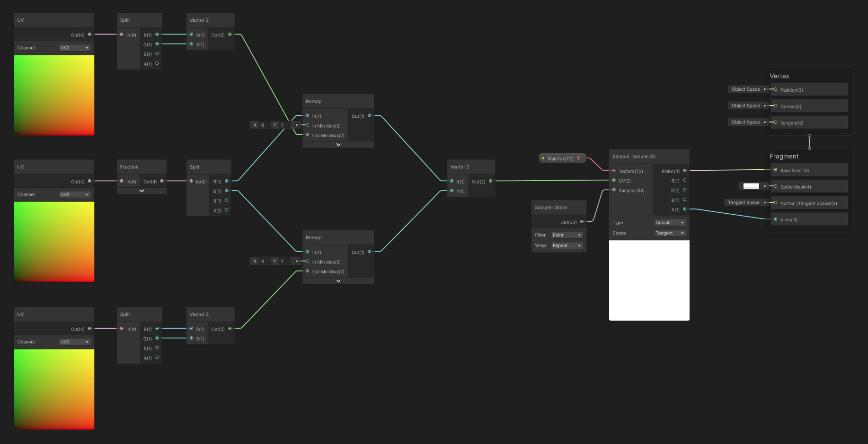The height and width of the screenshot is (444, 868).
Task: Click the Sample Texture 2D node title bar
Action: coord(634,156)
